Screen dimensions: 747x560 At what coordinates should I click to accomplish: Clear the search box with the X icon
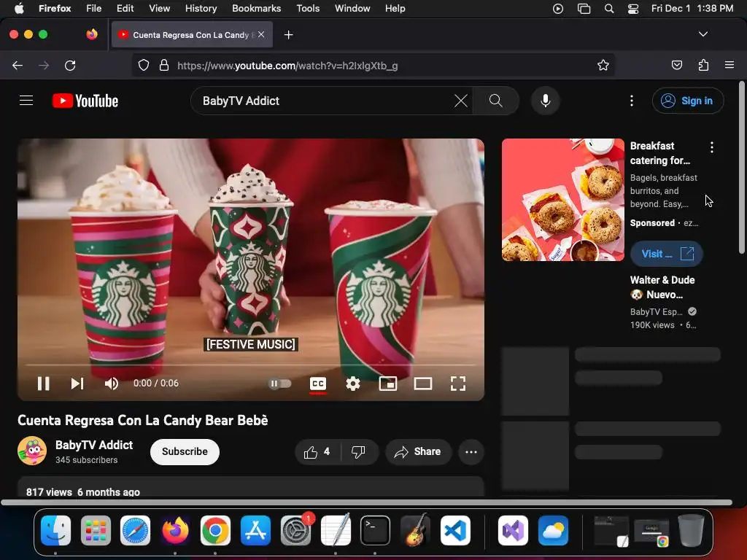(461, 101)
